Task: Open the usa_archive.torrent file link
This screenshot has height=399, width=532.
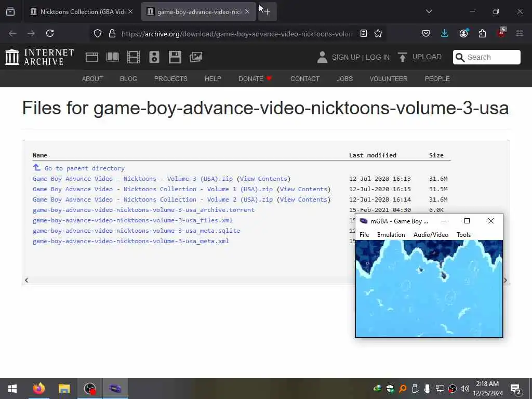Action: pyautogui.click(x=143, y=210)
